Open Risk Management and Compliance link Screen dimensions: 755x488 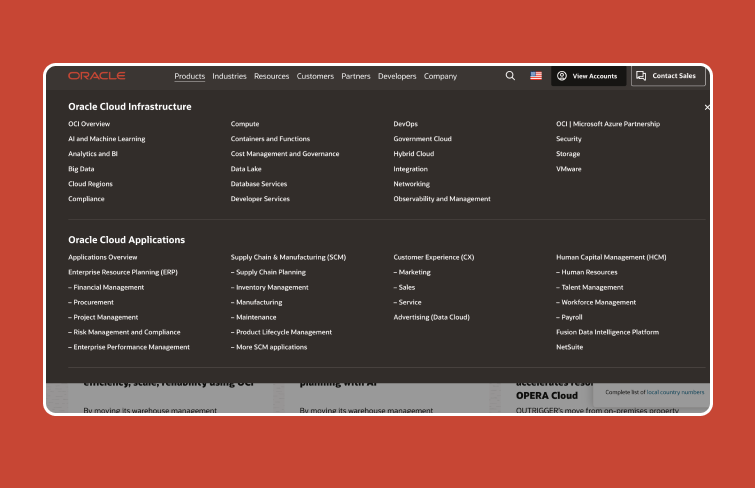124,332
